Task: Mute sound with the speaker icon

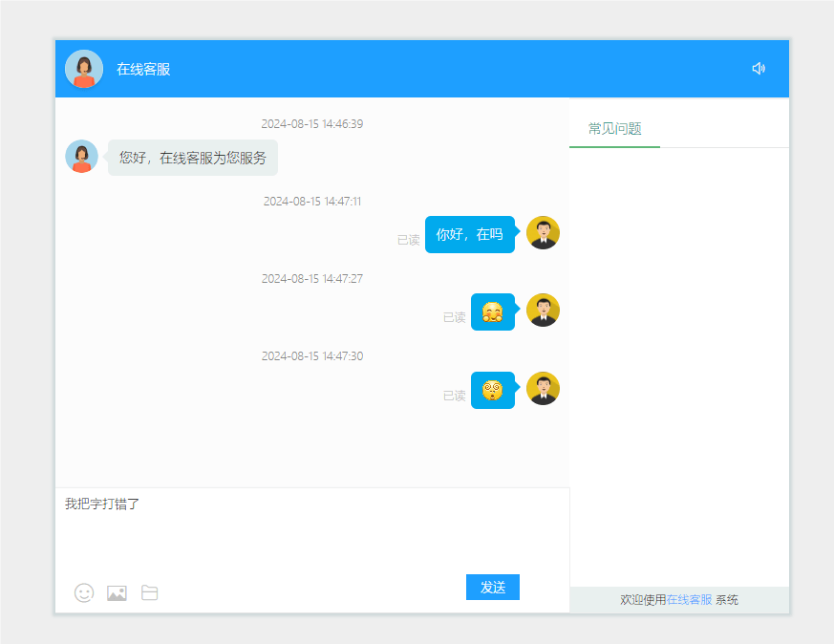Action: [x=759, y=68]
